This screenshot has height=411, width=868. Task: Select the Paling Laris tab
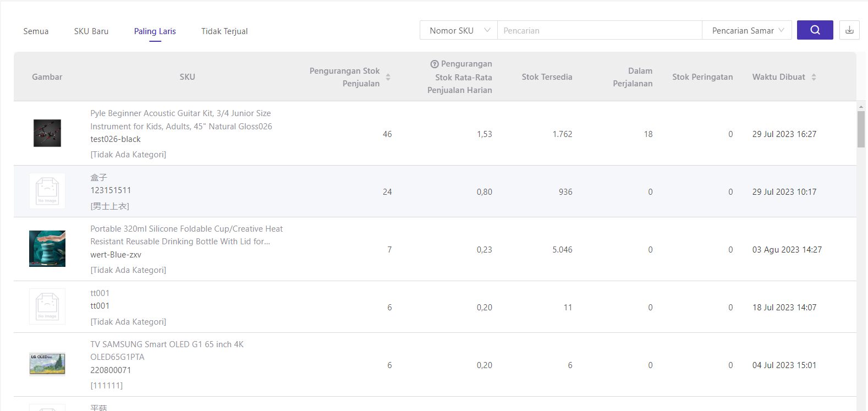[155, 31]
